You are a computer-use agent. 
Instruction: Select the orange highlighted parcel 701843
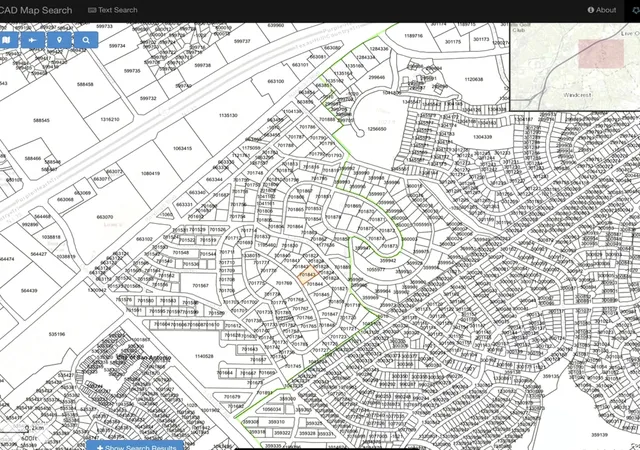[308, 274]
